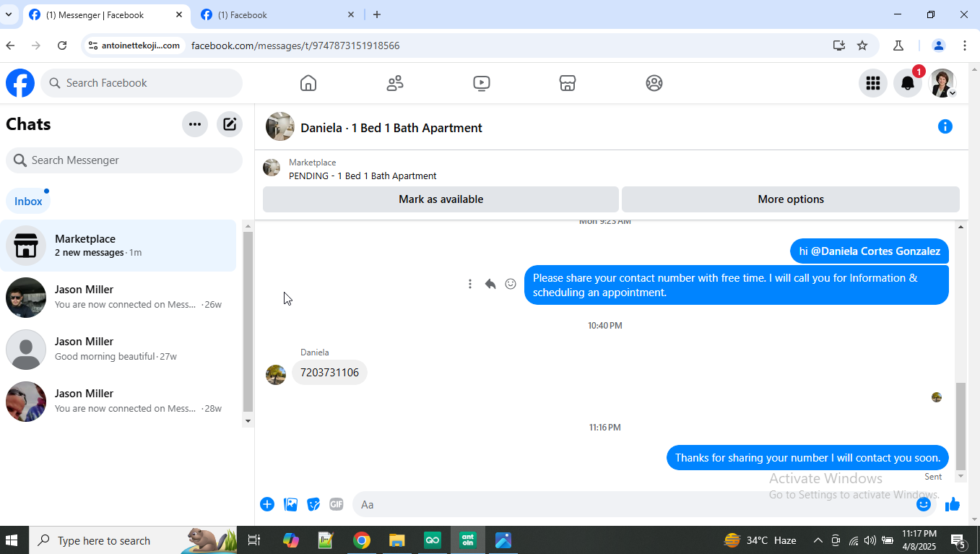Image resolution: width=980 pixels, height=554 pixels.
Task: Click the site info icon in address bar
Action: coord(92,46)
